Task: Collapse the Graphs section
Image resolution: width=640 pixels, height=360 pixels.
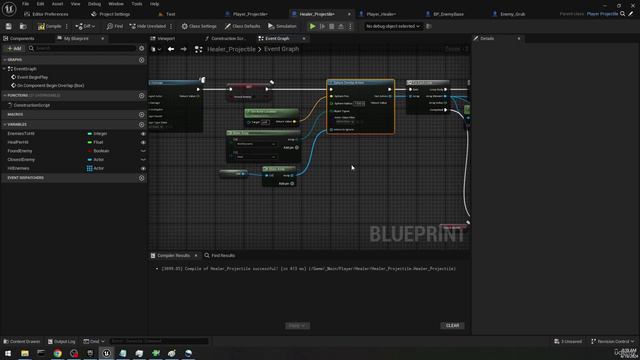Action: coord(5,60)
